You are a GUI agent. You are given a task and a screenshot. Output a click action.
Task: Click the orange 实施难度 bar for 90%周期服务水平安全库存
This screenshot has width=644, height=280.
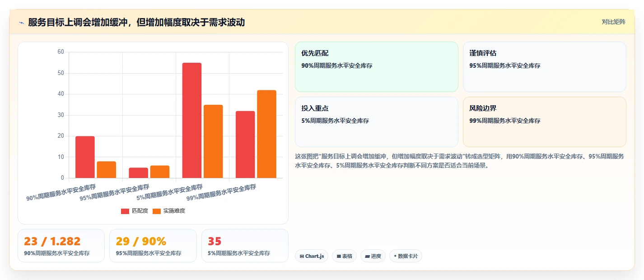pyautogui.click(x=107, y=170)
